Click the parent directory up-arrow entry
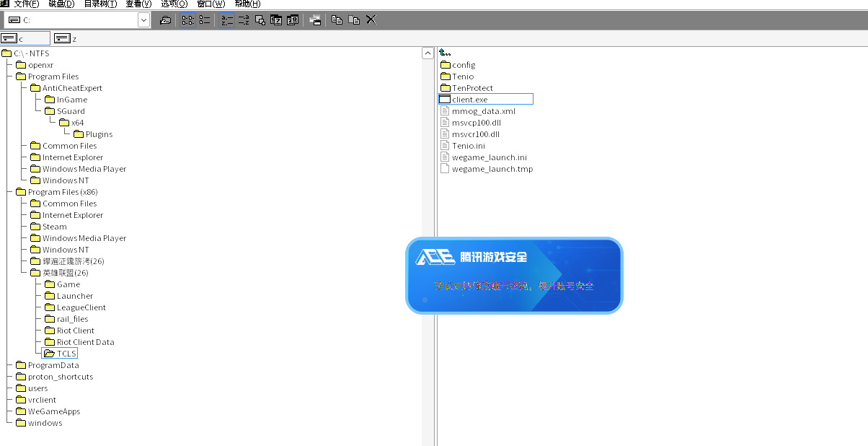Viewport: 868px width, 446px height. click(445, 53)
